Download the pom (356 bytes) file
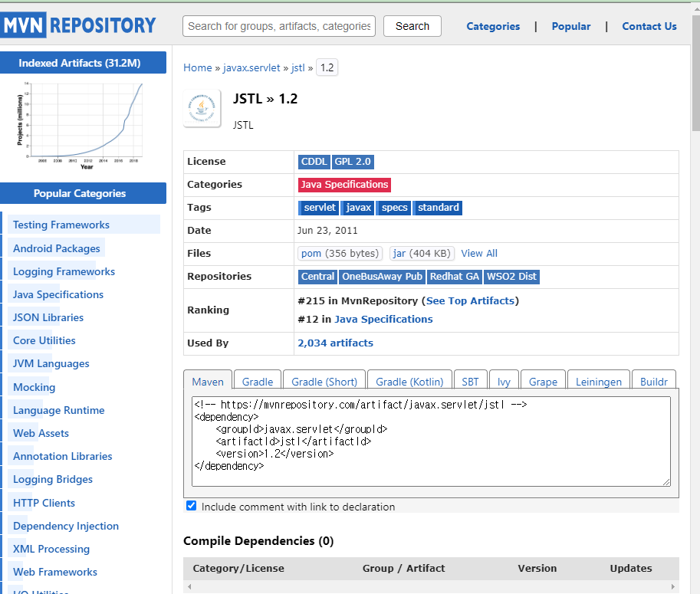This screenshot has width=700, height=594. (340, 254)
